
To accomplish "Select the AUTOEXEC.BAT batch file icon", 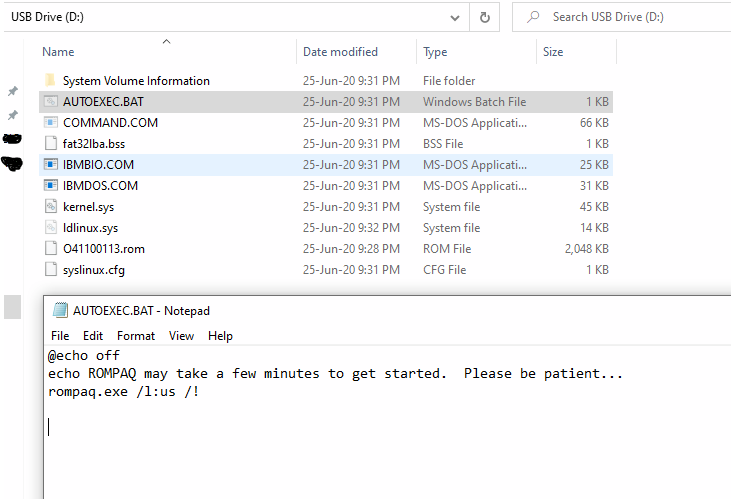I will click(51, 102).
